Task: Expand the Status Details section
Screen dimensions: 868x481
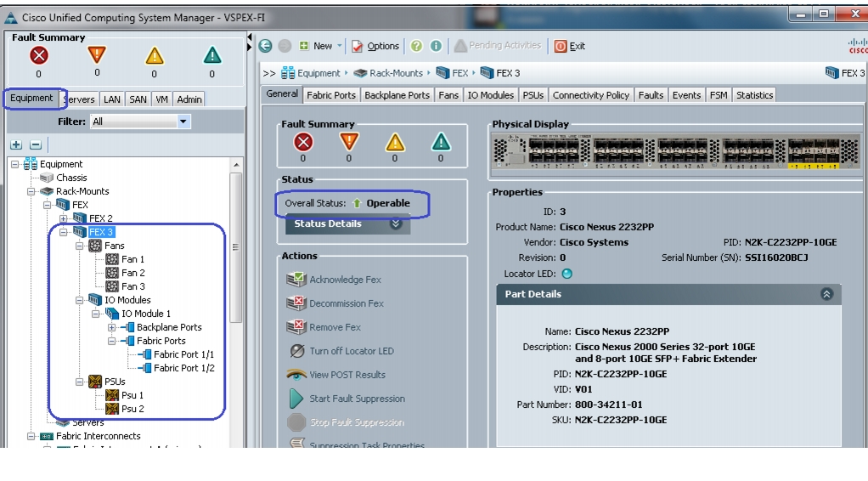Action: (x=395, y=224)
